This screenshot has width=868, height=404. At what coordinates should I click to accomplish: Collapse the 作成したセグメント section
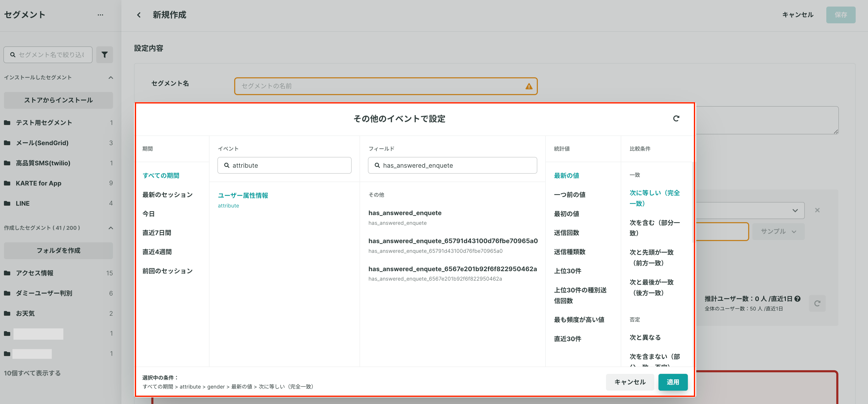(x=110, y=228)
